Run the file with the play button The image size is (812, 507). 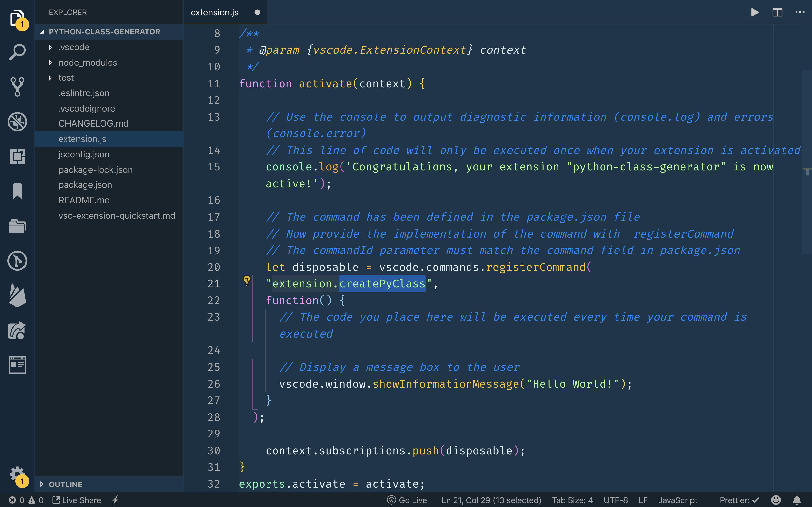[755, 12]
